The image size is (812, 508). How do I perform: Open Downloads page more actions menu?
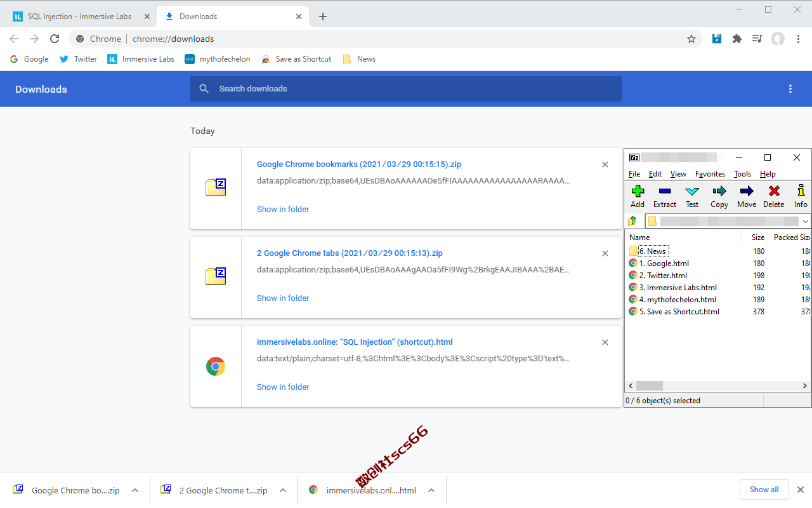pos(790,89)
